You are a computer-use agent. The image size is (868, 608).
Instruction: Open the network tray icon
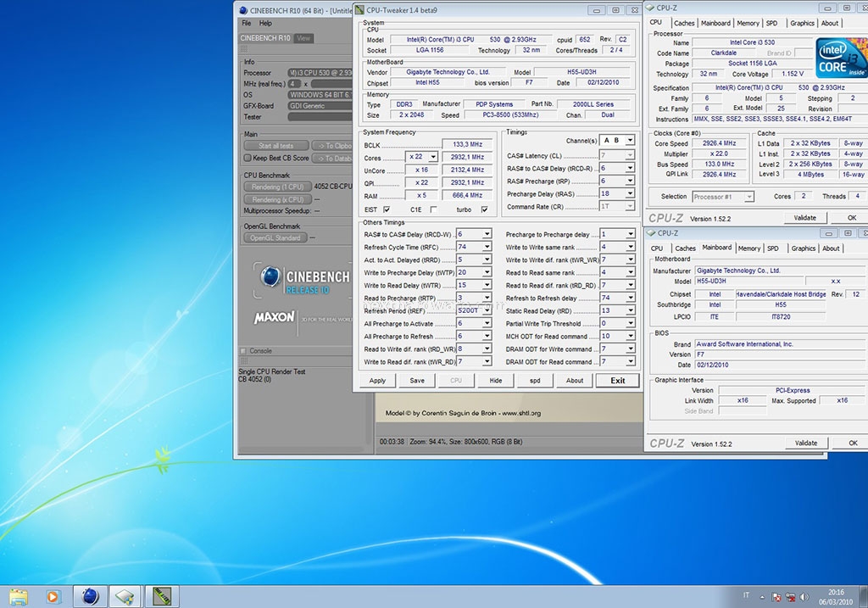791,597
